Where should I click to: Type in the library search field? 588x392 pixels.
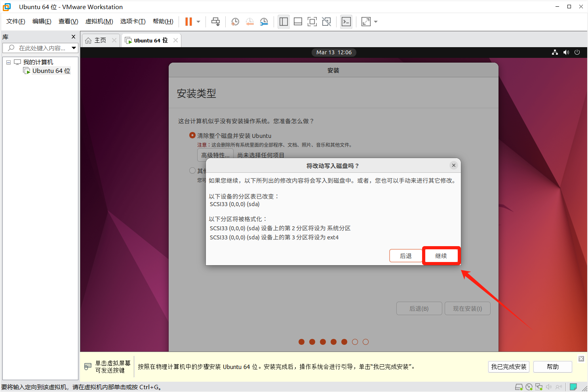point(42,48)
